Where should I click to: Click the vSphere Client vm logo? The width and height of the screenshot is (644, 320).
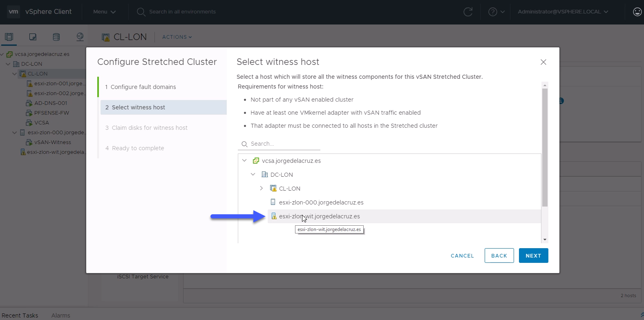13,11
